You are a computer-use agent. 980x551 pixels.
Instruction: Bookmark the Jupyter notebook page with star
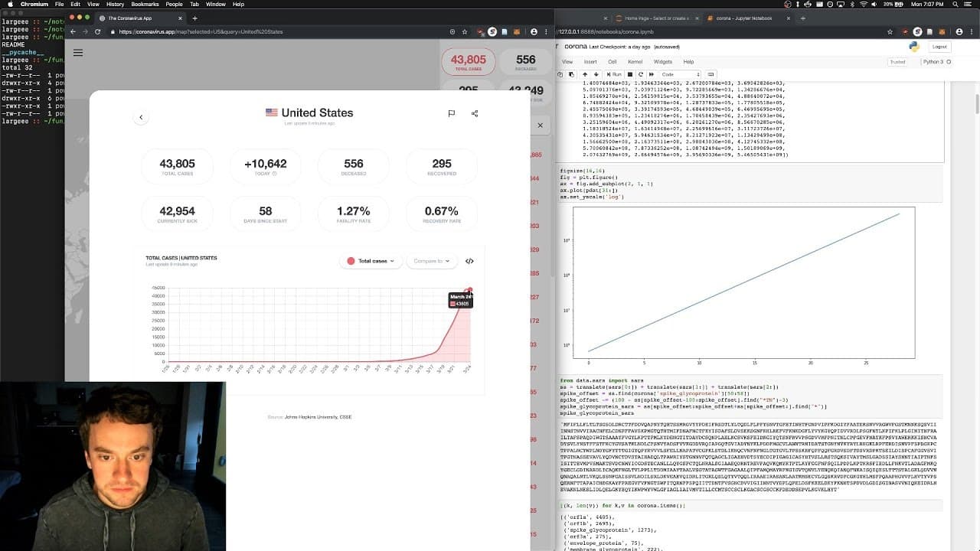(x=890, y=31)
